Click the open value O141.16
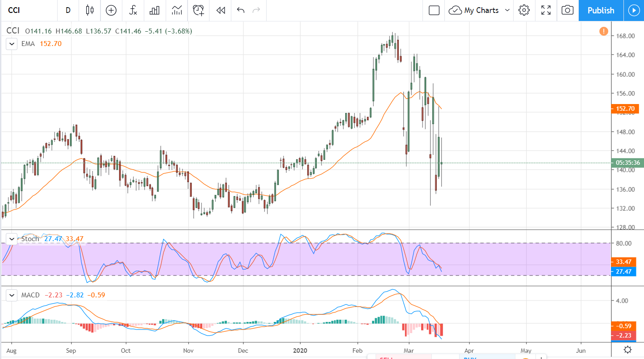Image resolution: width=644 pixels, height=359 pixels. [x=38, y=31]
